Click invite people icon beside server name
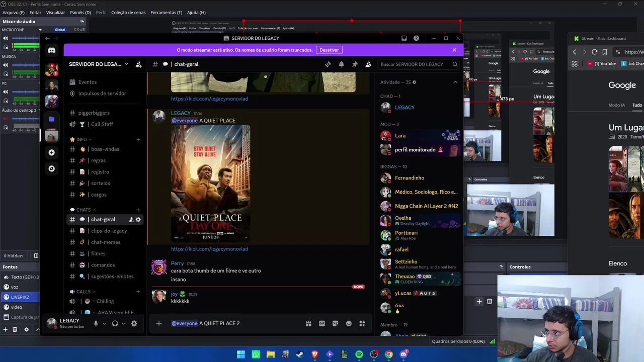 click(138, 64)
